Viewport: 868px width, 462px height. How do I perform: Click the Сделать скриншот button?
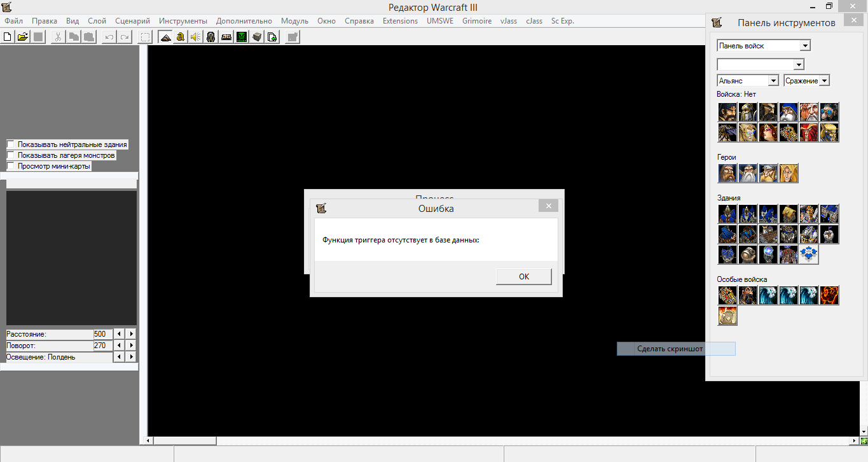[676, 349]
